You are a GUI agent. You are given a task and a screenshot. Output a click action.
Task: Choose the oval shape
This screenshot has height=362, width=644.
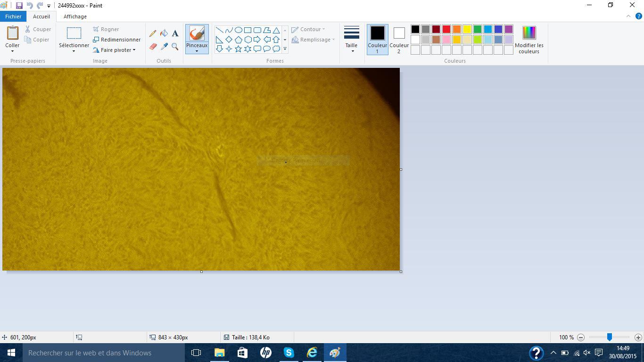coord(238,30)
